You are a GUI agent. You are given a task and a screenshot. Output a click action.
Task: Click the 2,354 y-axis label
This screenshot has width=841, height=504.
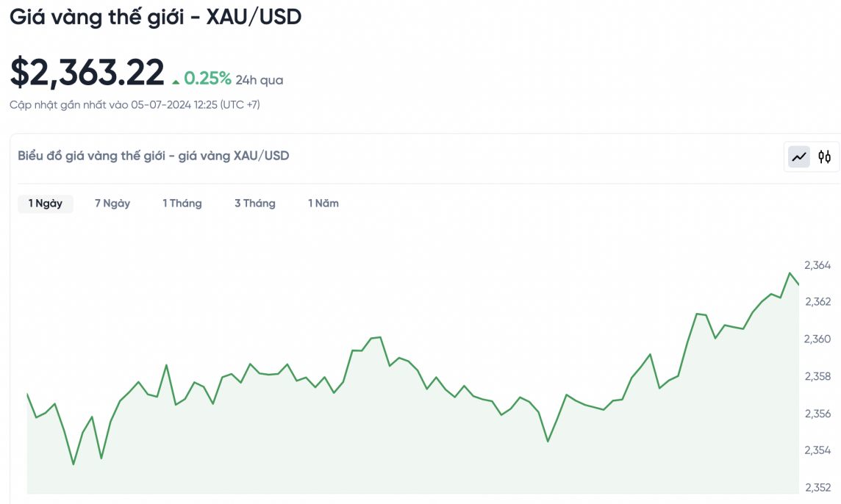click(x=817, y=450)
